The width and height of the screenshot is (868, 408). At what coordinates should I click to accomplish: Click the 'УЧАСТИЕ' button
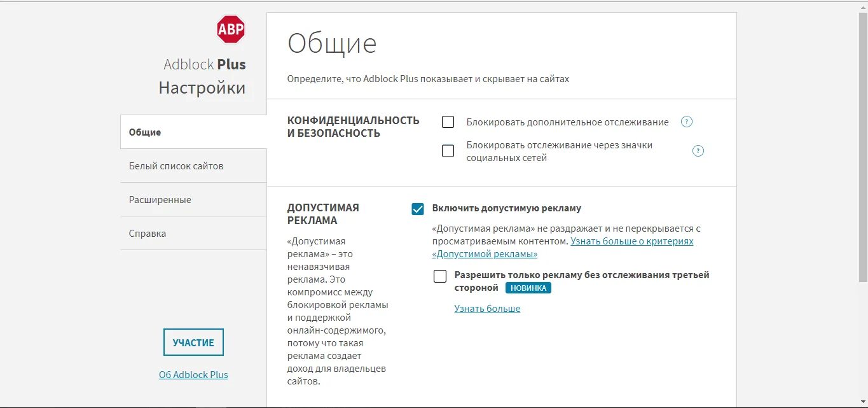tap(193, 342)
